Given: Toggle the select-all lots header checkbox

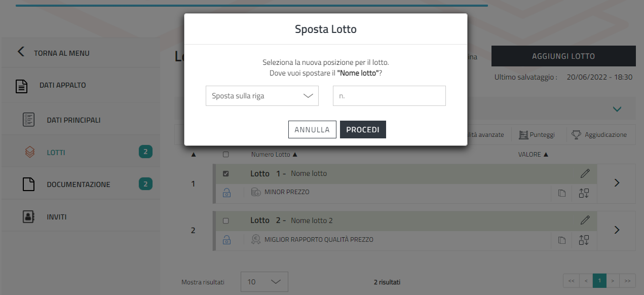Looking at the screenshot, I should pyautogui.click(x=226, y=155).
